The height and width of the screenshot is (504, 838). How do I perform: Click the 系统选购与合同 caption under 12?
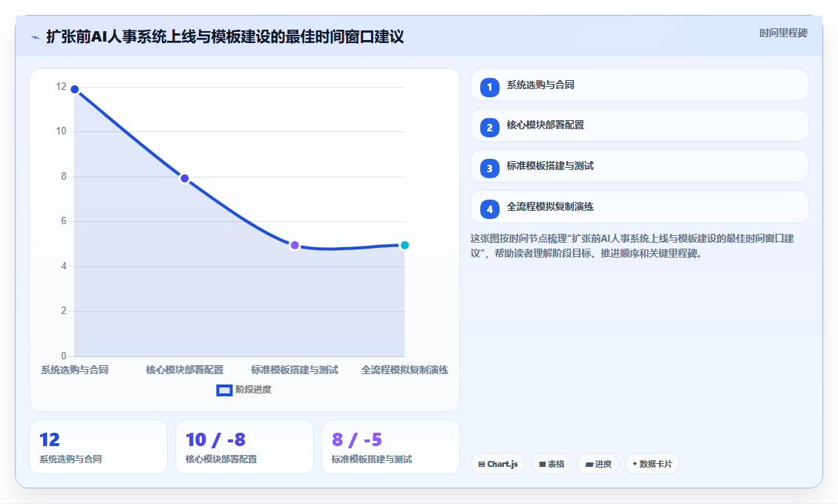71,459
